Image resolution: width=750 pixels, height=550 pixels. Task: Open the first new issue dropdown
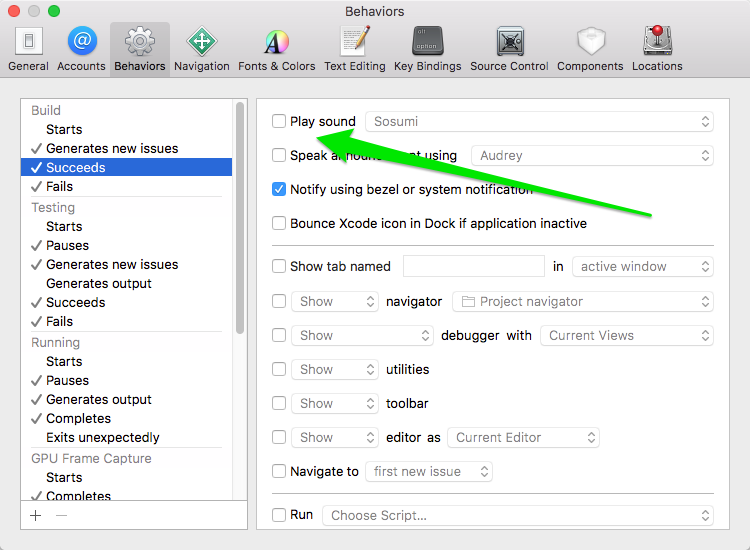(429, 472)
